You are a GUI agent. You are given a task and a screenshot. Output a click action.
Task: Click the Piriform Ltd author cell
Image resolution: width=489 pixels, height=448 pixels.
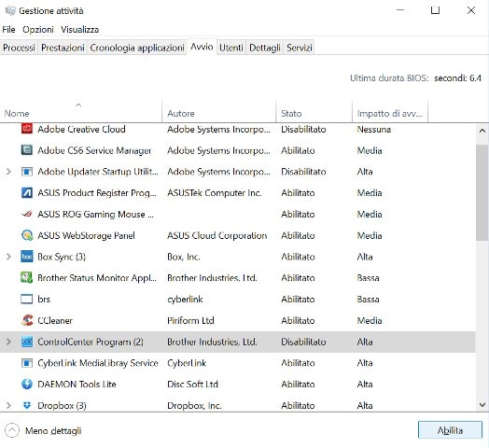point(190,320)
